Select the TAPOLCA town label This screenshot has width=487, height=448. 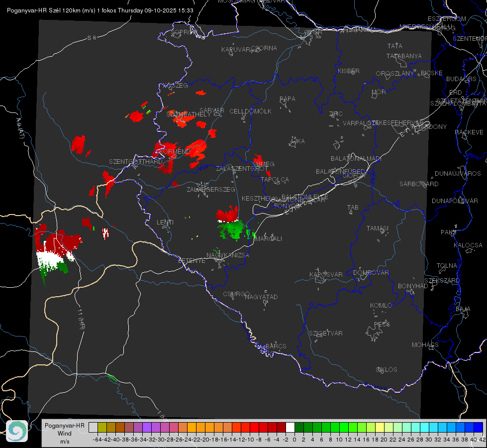275,180
